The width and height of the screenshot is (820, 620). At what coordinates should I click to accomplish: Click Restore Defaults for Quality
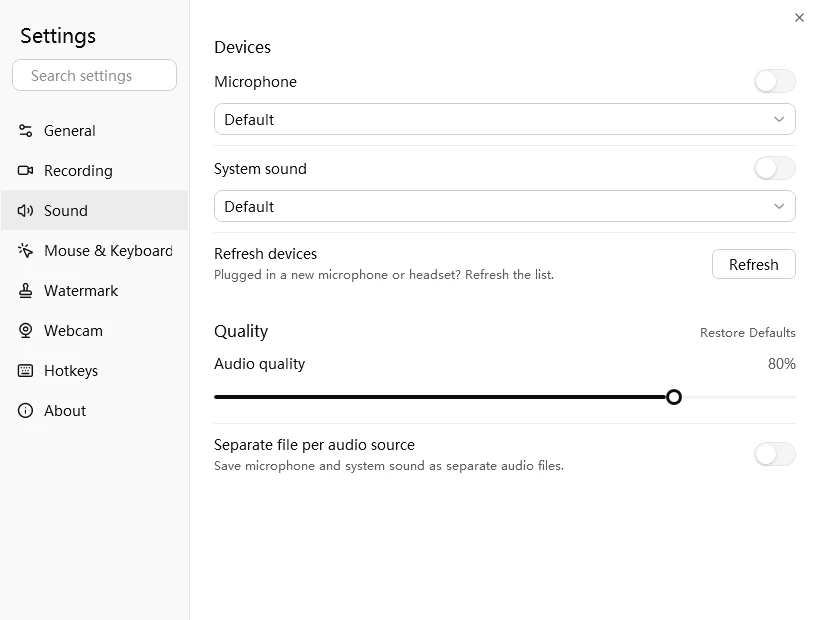tap(747, 333)
